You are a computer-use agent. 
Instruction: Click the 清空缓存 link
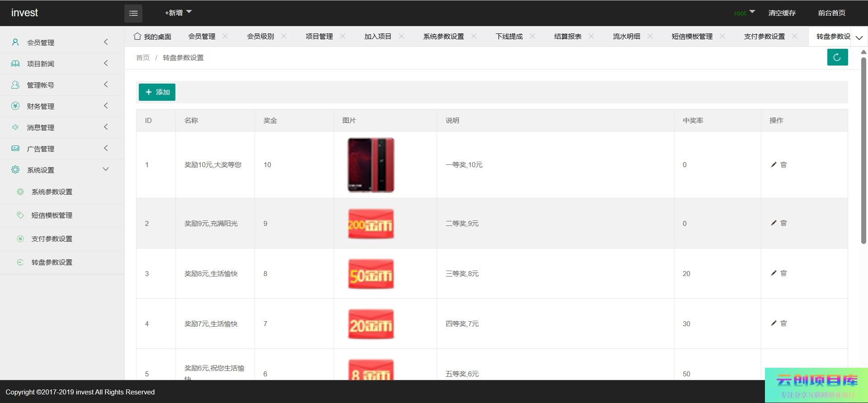(x=782, y=13)
